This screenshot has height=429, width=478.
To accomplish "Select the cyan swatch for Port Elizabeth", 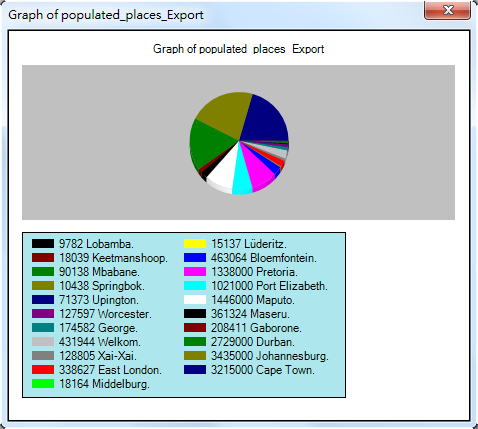I will (x=195, y=286).
